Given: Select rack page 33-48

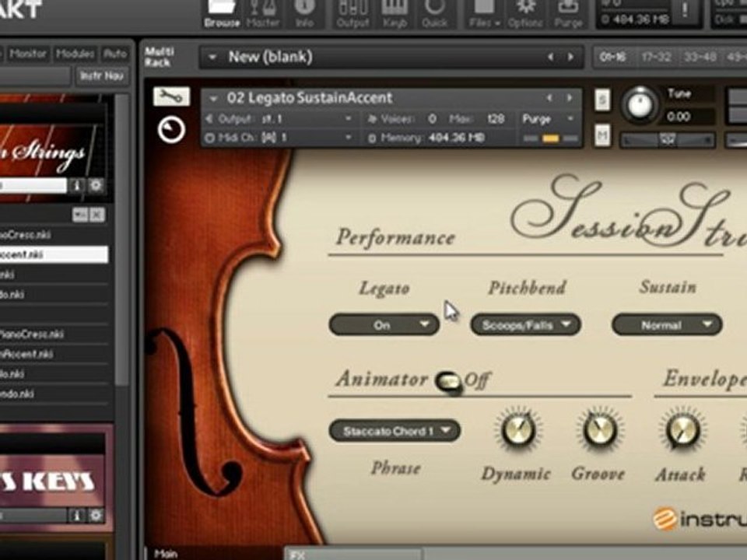Looking at the screenshot, I should [700, 57].
